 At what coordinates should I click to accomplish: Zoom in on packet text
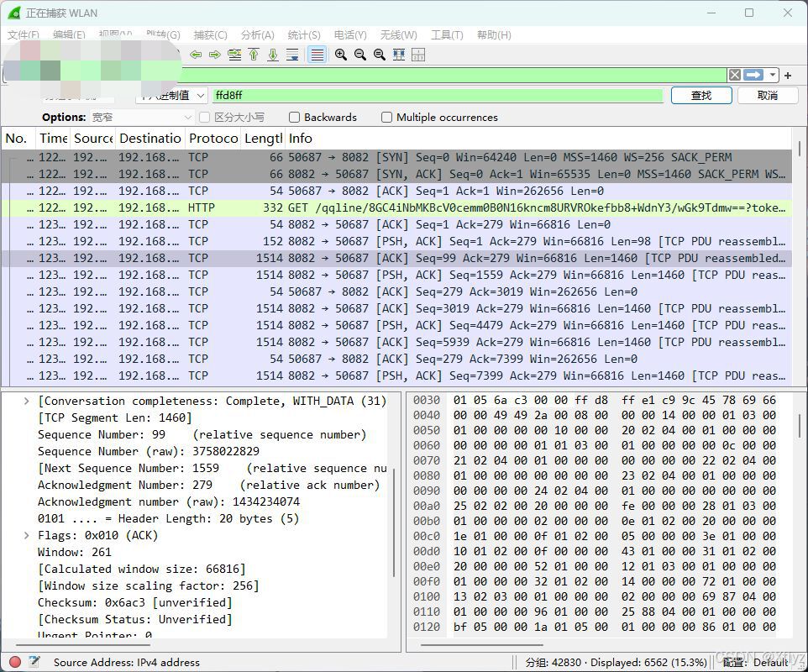click(x=341, y=55)
